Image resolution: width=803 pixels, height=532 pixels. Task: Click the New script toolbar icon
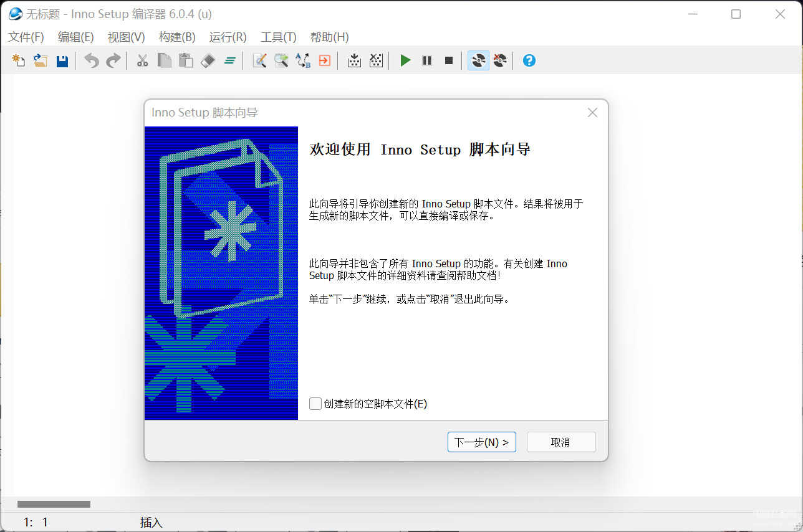[19, 60]
